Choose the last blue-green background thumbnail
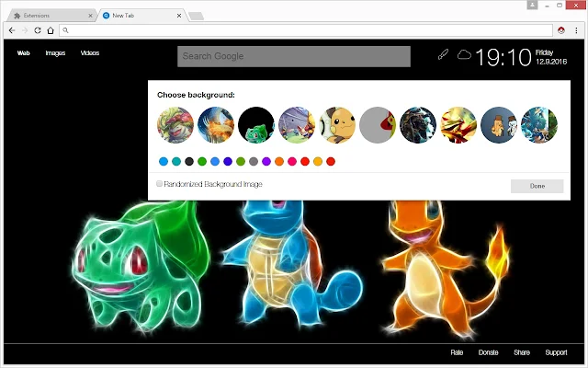 [539, 125]
